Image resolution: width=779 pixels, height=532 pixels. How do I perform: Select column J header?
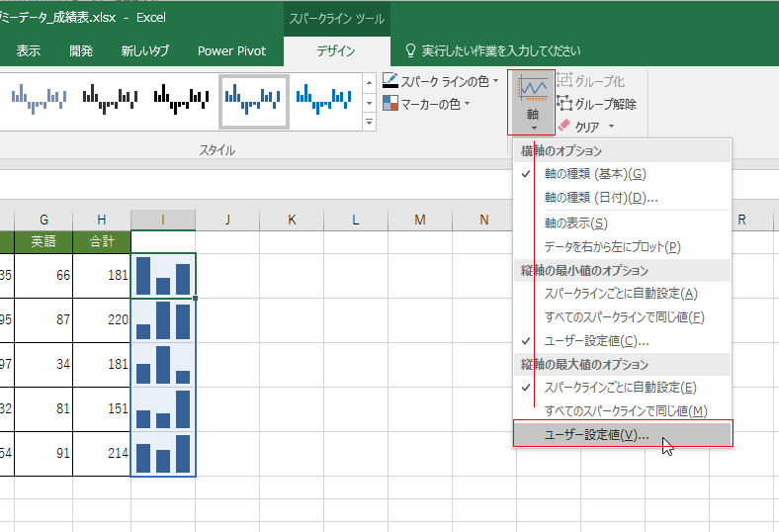[x=226, y=220]
